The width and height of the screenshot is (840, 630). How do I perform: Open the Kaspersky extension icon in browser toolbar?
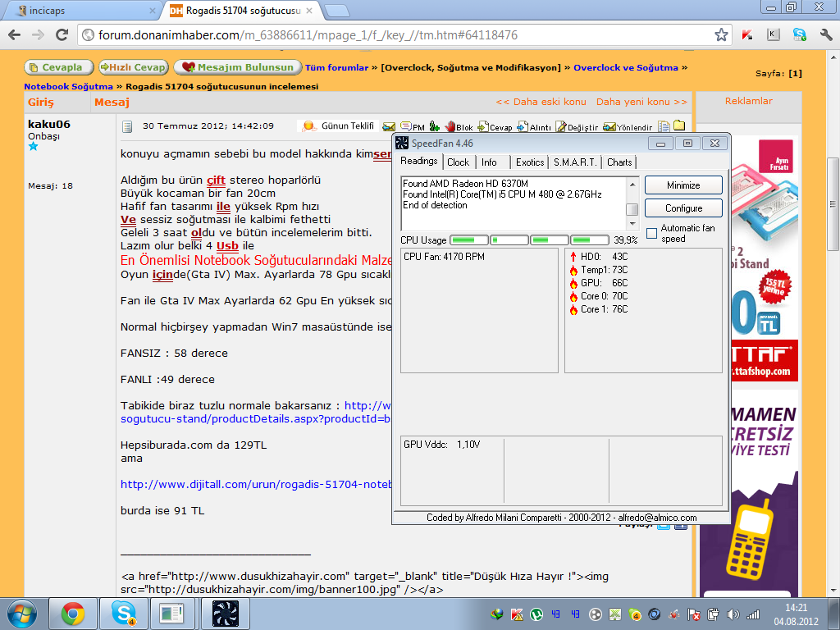(746, 35)
